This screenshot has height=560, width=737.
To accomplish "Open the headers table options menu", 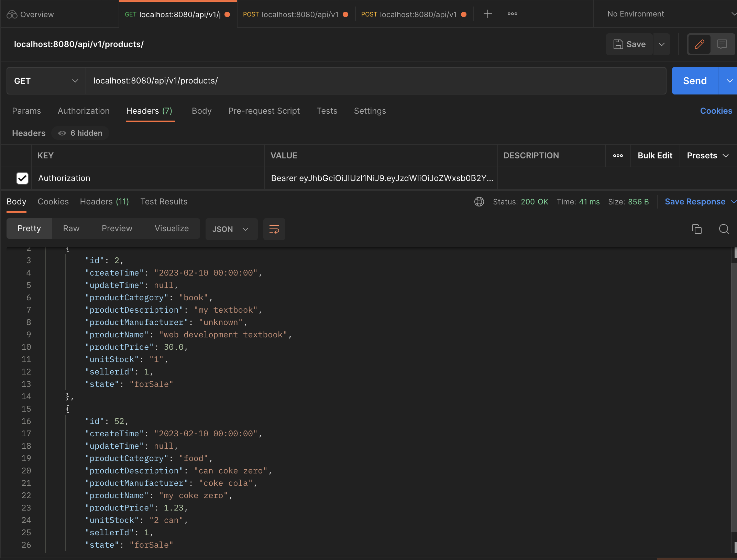I will click(x=618, y=156).
